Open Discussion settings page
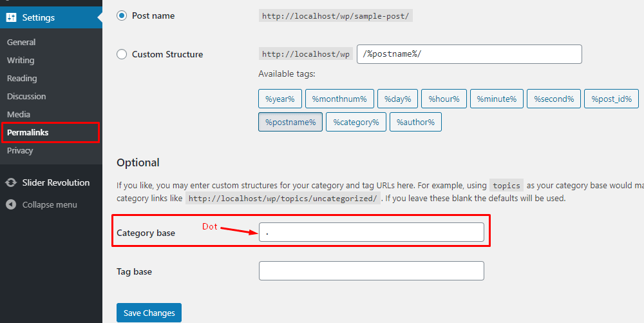The width and height of the screenshot is (644, 323). click(x=26, y=97)
